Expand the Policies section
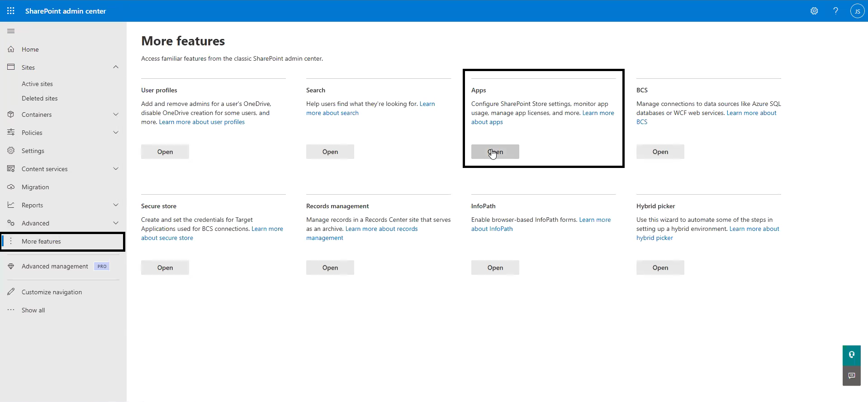The height and width of the screenshot is (402, 868). coord(116,133)
